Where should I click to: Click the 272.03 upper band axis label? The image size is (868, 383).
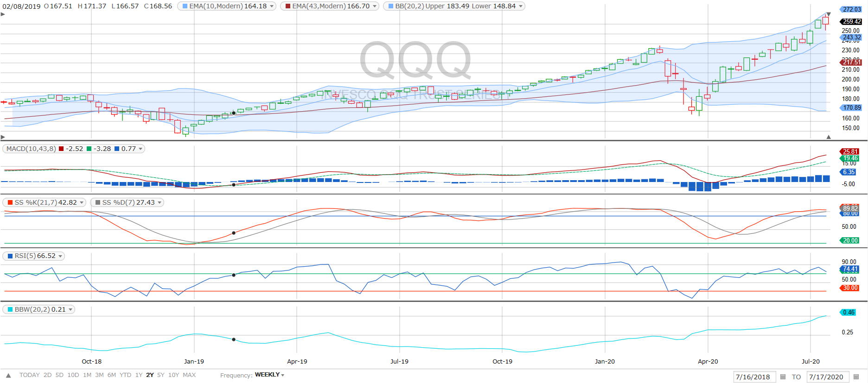tap(851, 9)
